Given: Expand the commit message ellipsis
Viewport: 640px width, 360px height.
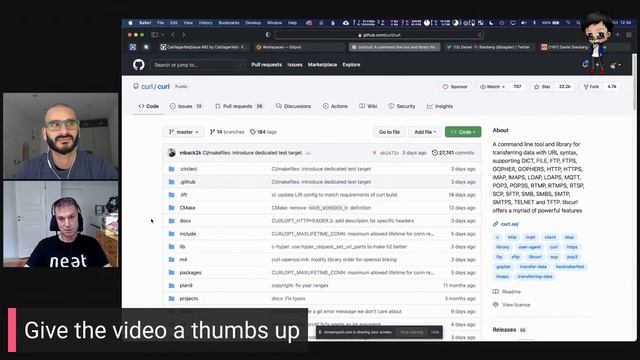Looking at the screenshot, I should click(x=308, y=153).
